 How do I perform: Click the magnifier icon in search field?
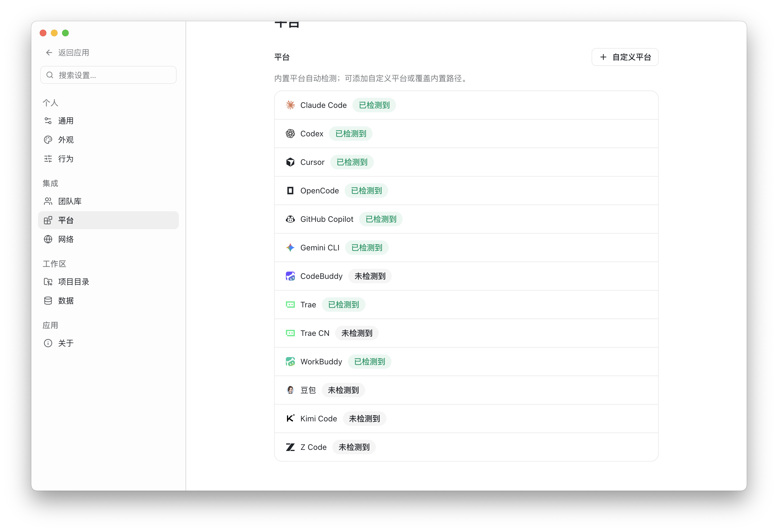pyautogui.click(x=50, y=75)
